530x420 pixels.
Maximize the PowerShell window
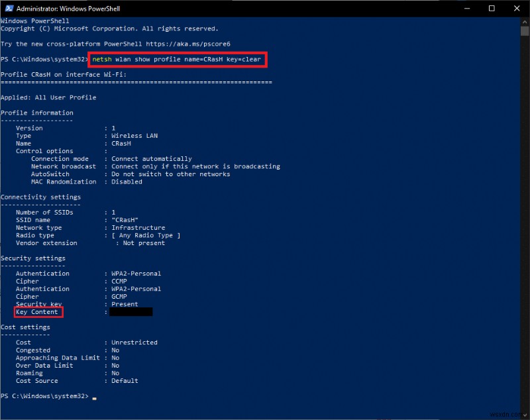point(492,8)
